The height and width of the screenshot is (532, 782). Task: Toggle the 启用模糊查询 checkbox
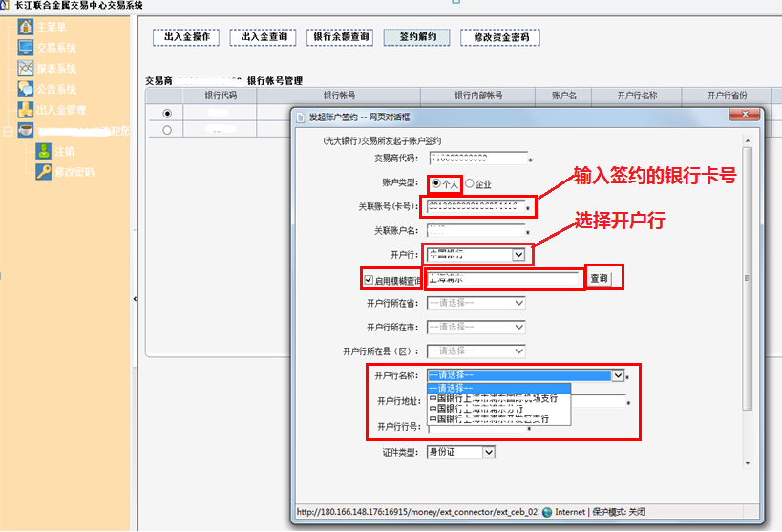click(369, 280)
